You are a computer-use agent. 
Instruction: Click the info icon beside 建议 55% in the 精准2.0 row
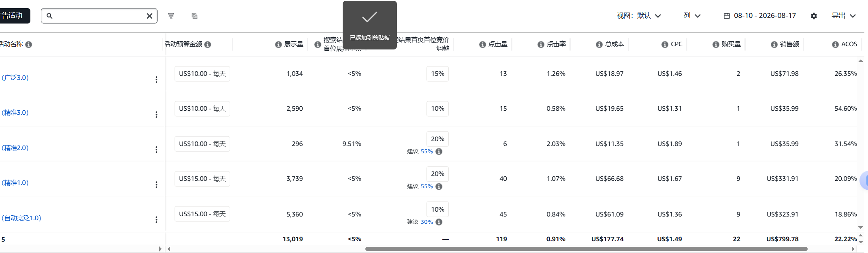point(439,151)
